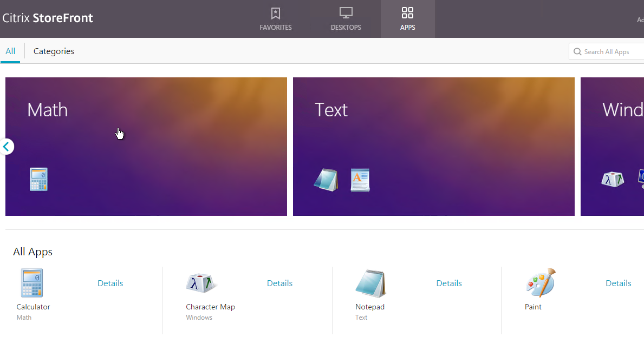Click the All Apps heading
The height and width of the screenshot is (337, 644).
coord(33,252)
